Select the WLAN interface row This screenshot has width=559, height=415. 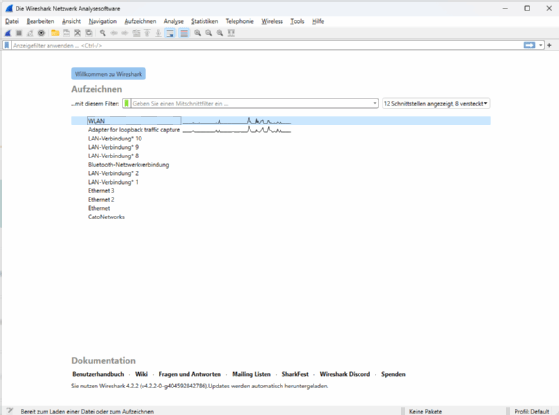(x=281, y=121)
